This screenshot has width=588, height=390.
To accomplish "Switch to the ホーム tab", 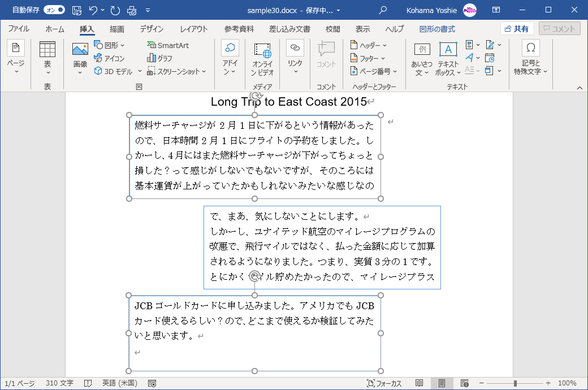I will [x=55, y=29].
